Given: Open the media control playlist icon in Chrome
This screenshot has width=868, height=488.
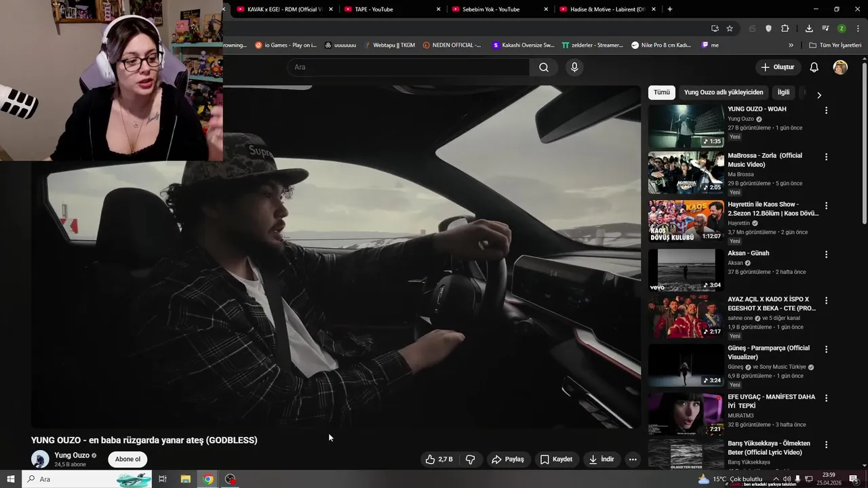Looking at the screenshot, I should (x=825, y=28).
